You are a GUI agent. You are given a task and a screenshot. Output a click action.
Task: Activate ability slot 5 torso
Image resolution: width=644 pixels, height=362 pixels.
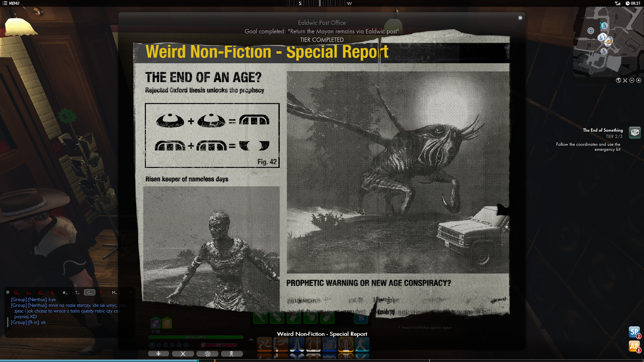pyautogui.click(x=329, y=345)
